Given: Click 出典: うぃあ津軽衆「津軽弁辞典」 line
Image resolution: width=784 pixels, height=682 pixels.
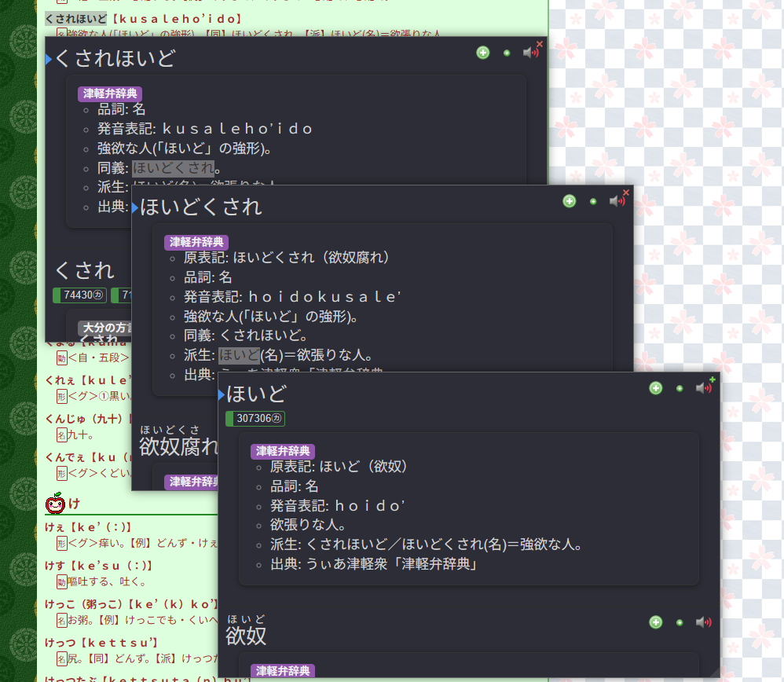Looking at the screenshot, I should [x=375, y=564].
